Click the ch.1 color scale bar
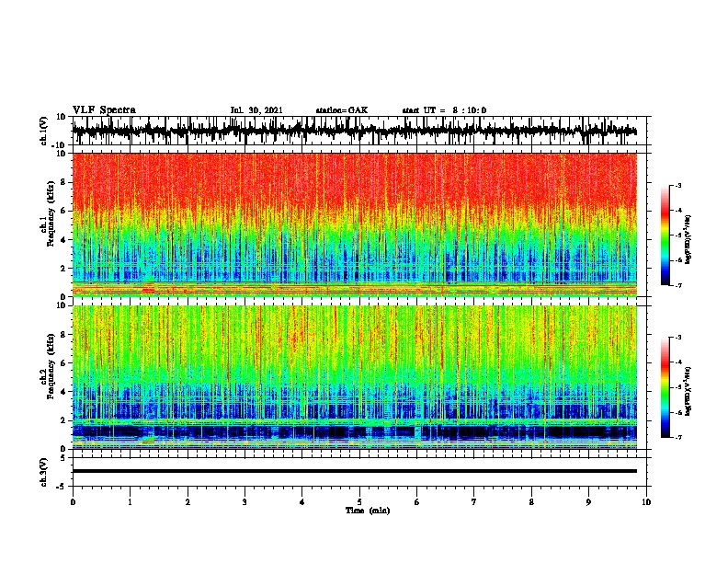728x563 pixels. pyautogui.click(x=665, y=236)
